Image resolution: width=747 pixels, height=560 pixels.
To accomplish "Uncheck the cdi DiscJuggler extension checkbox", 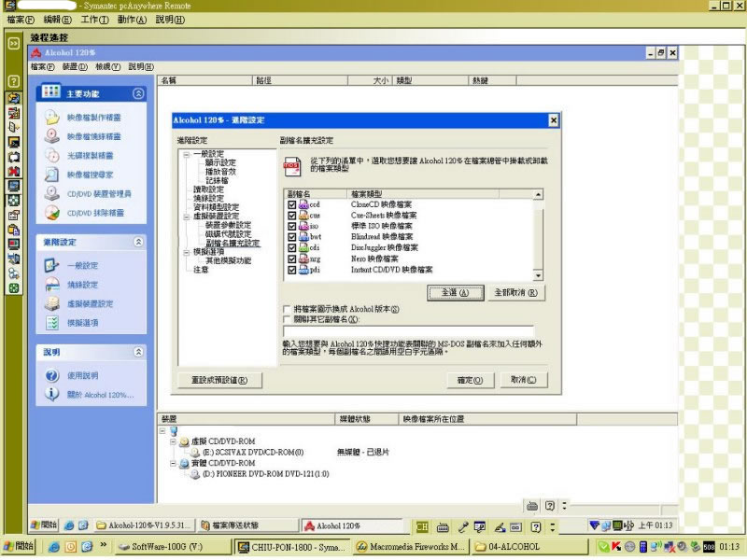I will (292, 248).
